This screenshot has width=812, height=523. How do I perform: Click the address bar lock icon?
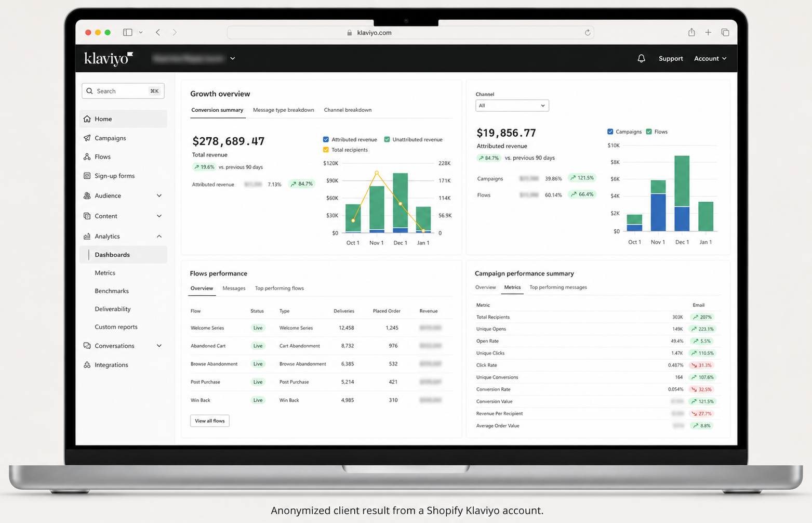(350, 32)
